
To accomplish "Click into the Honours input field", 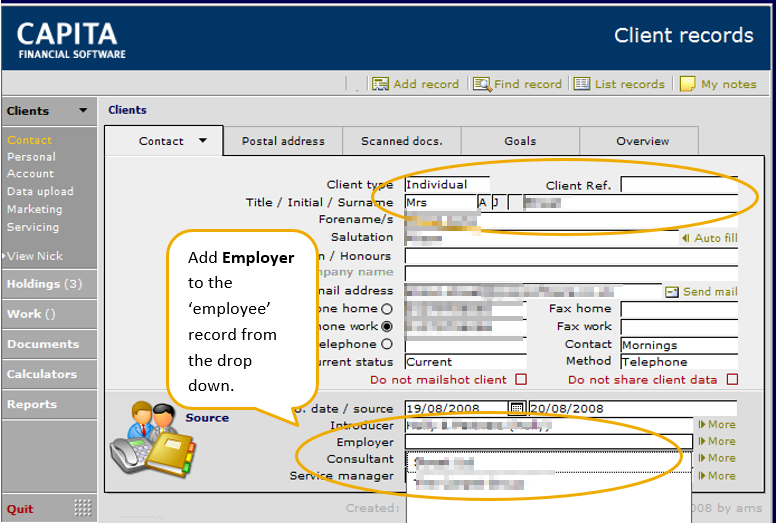I will click(571, 256).
